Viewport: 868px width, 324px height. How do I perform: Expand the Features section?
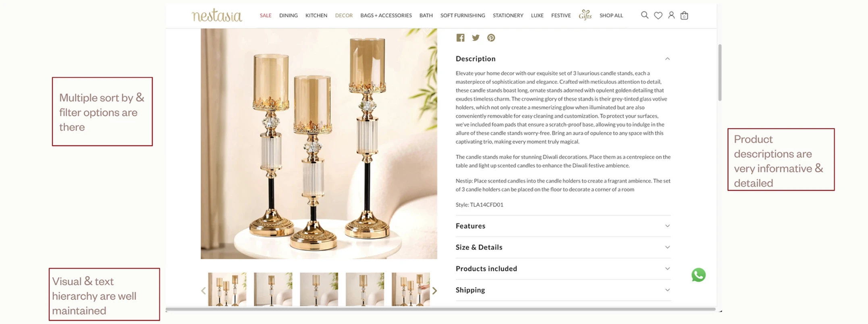click(x=563, y=226)
